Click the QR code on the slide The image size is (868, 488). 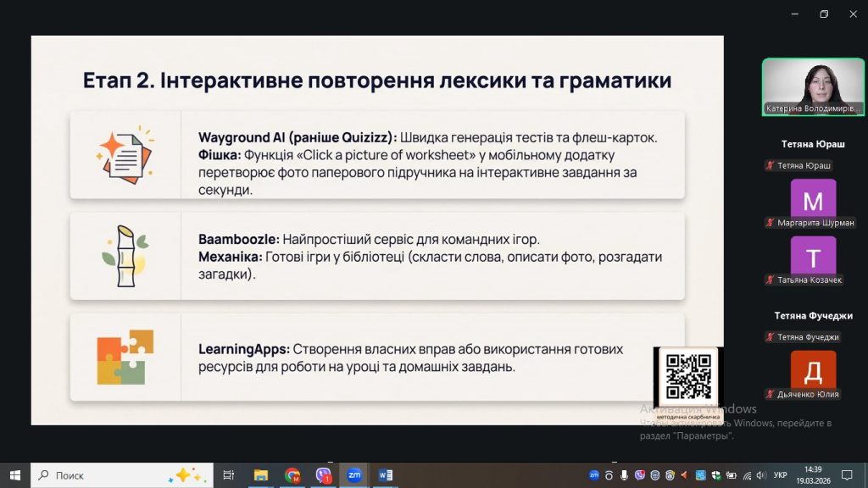click(687, 376)
